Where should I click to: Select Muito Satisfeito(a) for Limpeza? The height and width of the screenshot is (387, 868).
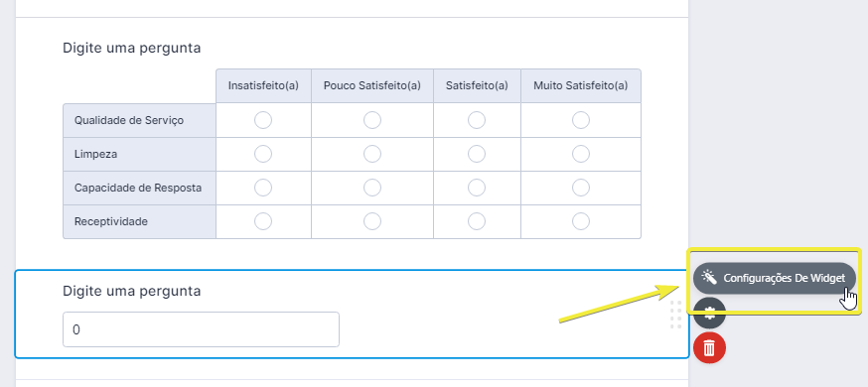[x=581, y=154]
